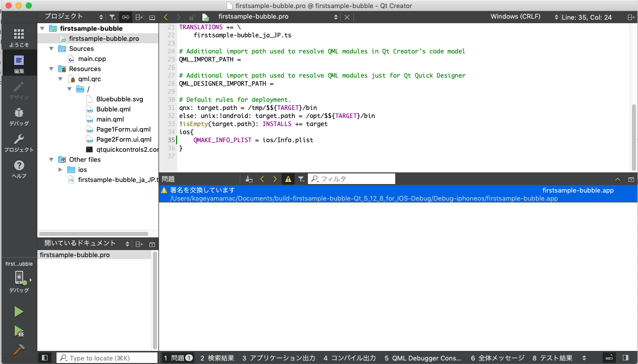Toggle the left sidebar visibility
638x364 pixels.
(x=44, y=358)
